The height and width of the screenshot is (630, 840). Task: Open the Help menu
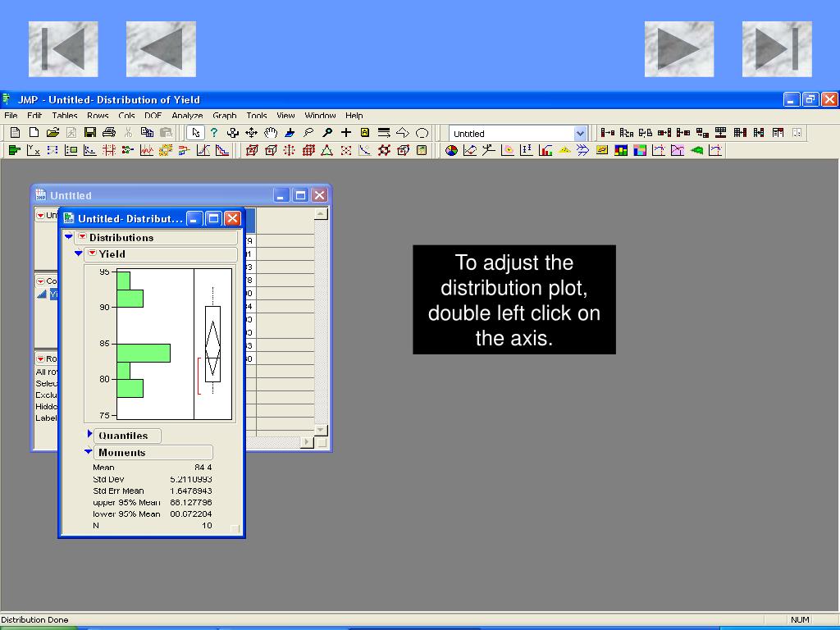click(x=354, y=115)
